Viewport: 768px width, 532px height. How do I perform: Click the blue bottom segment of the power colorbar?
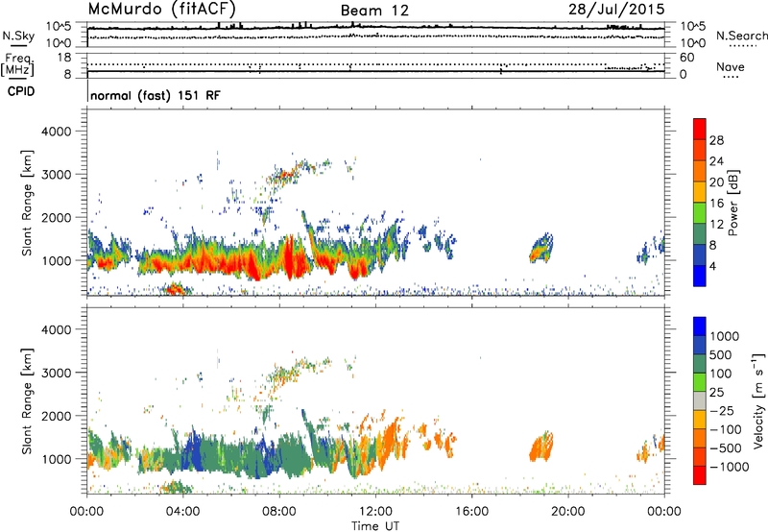700,276
